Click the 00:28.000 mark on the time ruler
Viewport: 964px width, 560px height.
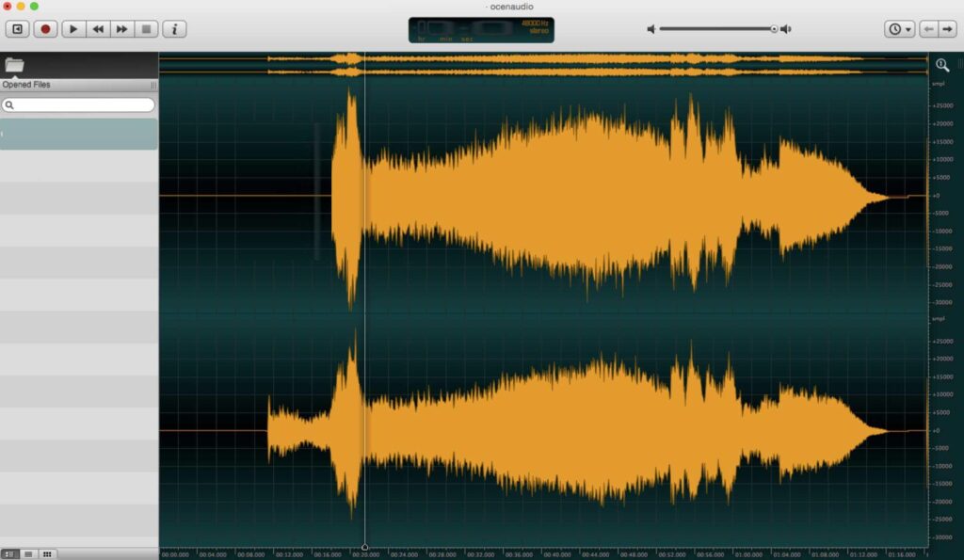tap(442, 554)
